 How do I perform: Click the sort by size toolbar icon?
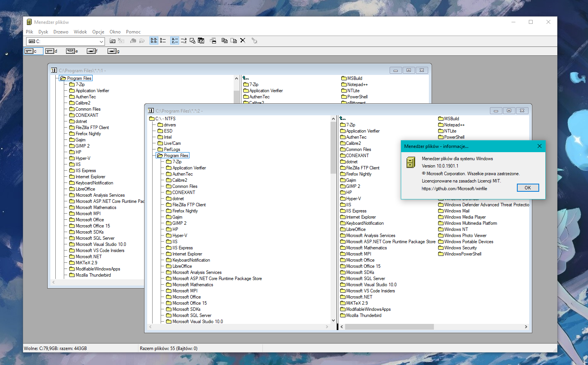193,41
